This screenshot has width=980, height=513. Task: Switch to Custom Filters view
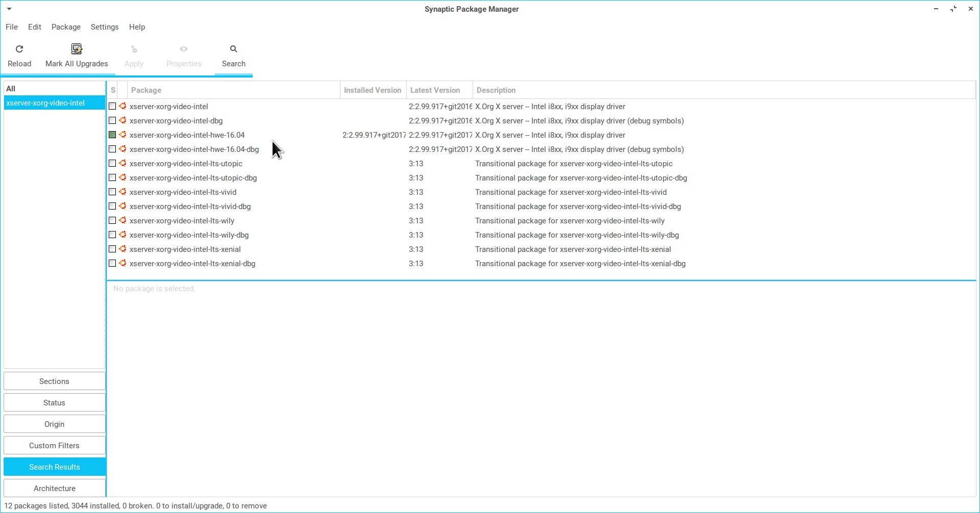(54, 446)
